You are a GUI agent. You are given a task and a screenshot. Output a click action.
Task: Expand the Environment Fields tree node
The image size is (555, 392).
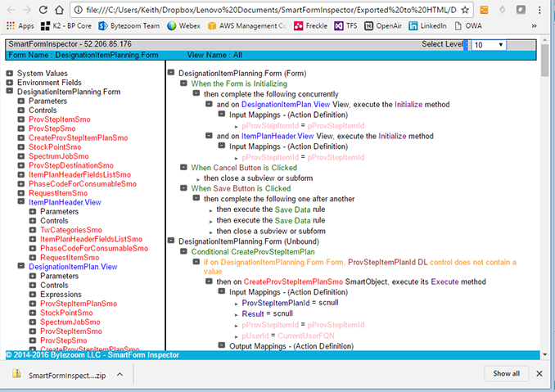click(x=10, y=83)
